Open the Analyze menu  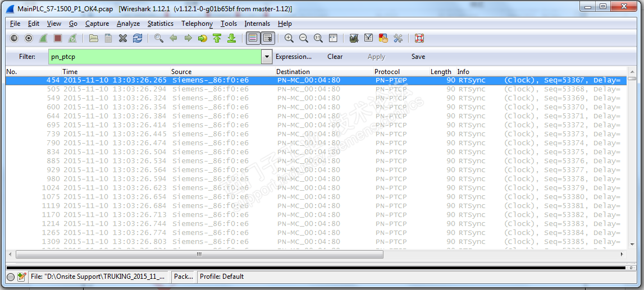[128, 24]
